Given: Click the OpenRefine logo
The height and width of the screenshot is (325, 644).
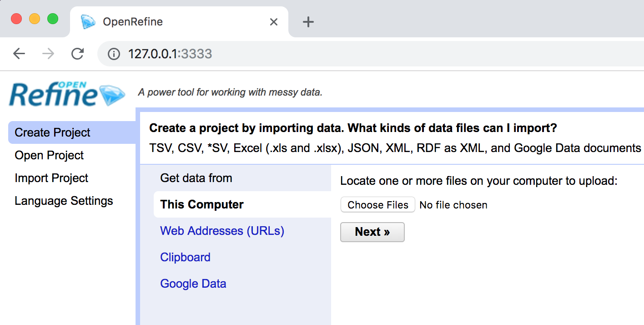Looking at the screenshot, I should (67, 94).
